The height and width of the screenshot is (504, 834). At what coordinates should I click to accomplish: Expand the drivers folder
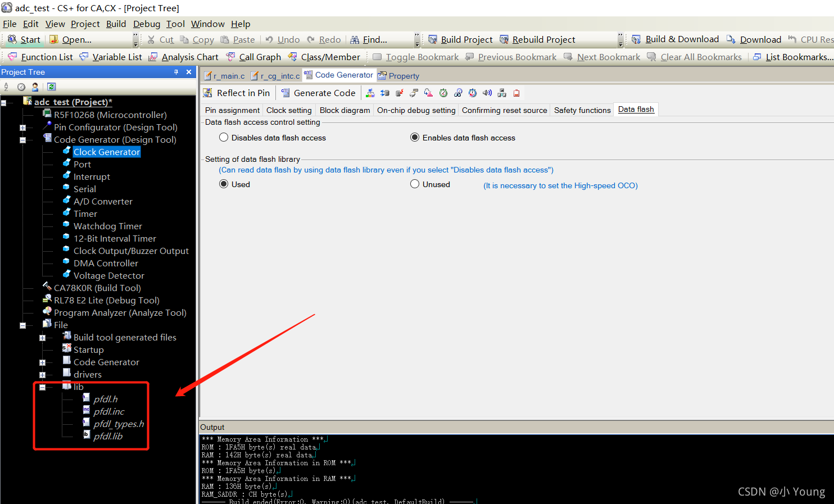[42, 375]
